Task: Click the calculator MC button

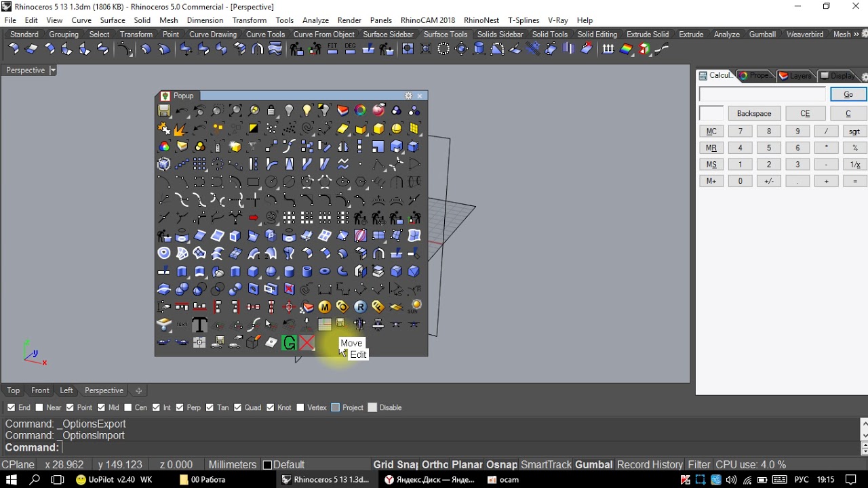Action: (x=711, y=131)
